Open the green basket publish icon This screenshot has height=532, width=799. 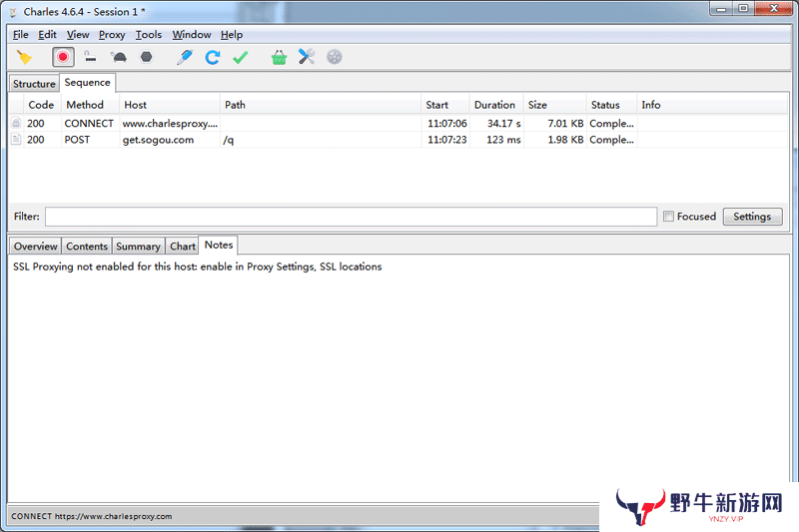[279, 57]
